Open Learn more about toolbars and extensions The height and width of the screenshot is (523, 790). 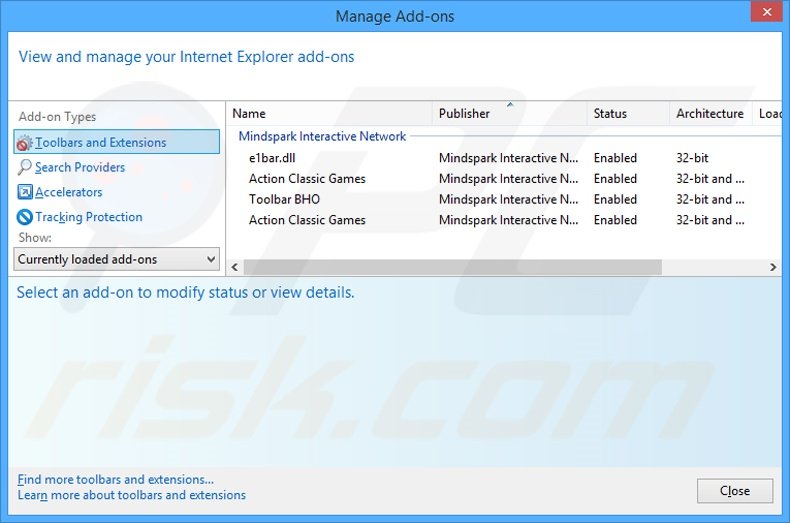coord(131,495)
